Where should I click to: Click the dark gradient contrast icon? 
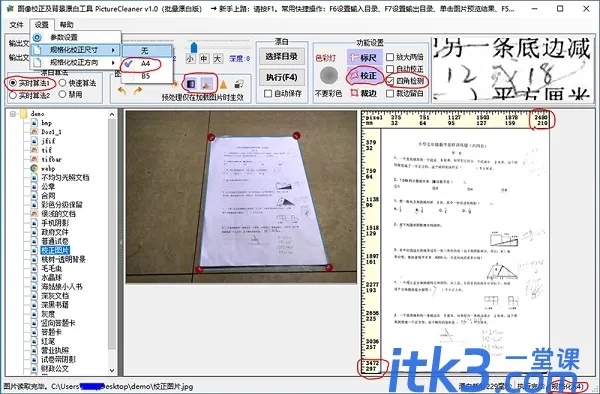pyautogui.click(x=191, y=83)
